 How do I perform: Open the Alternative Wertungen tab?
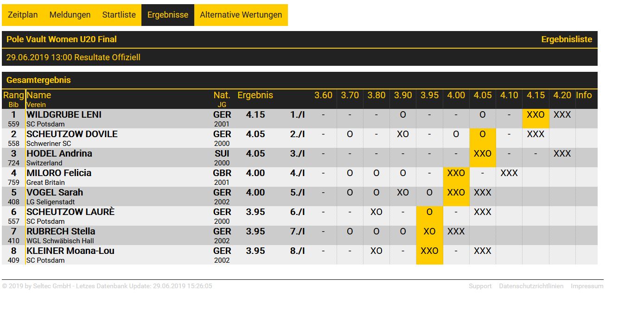[x=241, y=15]
